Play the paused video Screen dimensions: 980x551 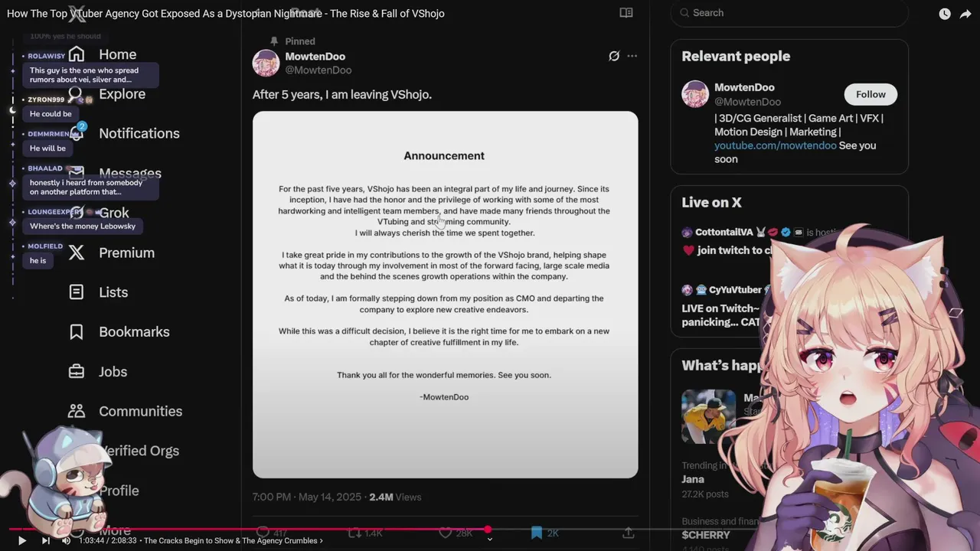21,540
